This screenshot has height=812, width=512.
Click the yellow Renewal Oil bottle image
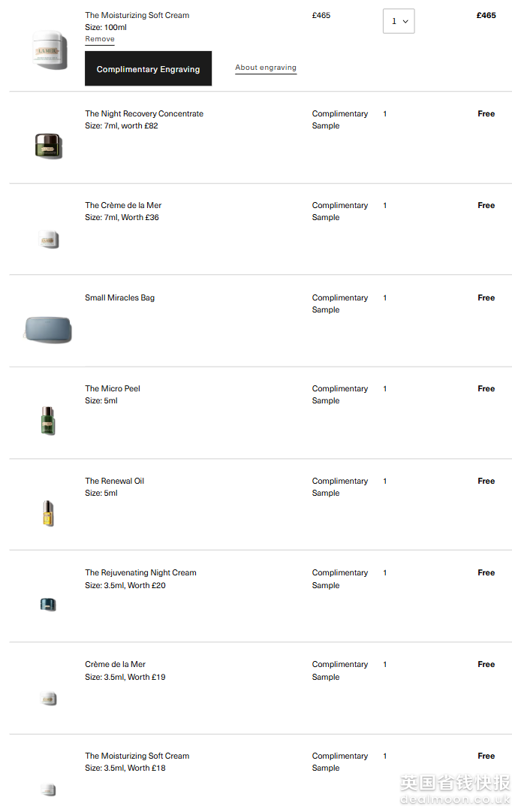[48, 513]
